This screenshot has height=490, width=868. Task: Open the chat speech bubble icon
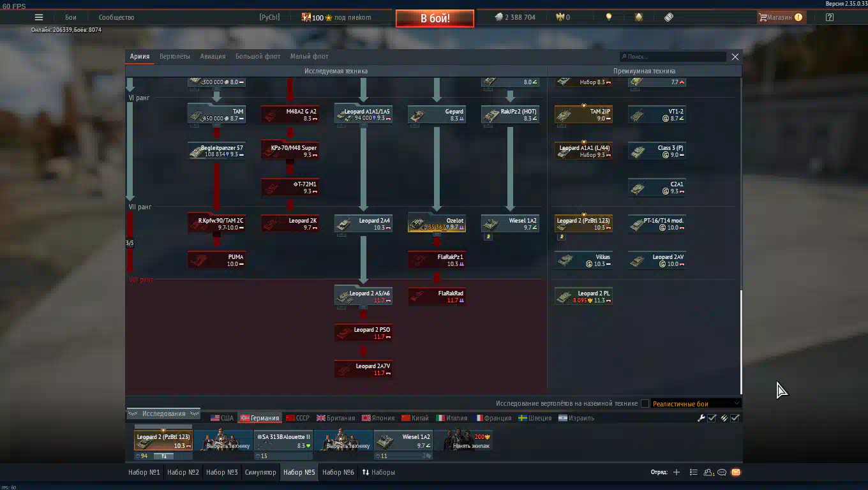(722, 472)
